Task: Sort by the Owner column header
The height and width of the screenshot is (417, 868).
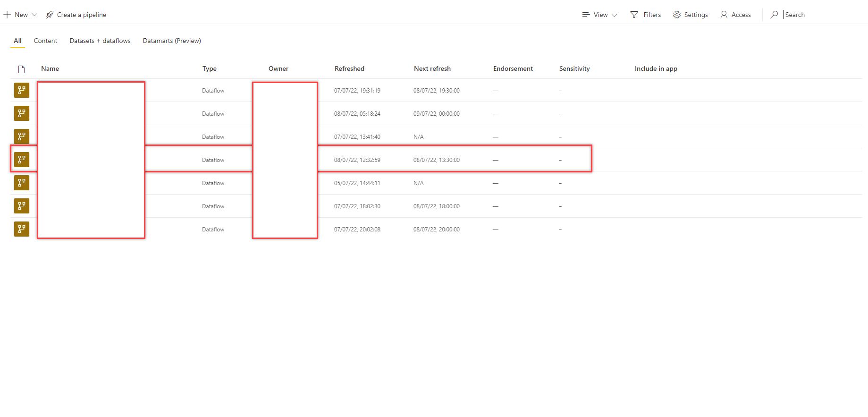Action: [278, 68]
